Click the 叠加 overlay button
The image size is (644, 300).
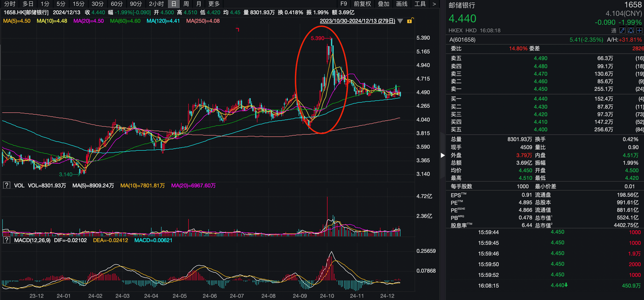point(383,4)
